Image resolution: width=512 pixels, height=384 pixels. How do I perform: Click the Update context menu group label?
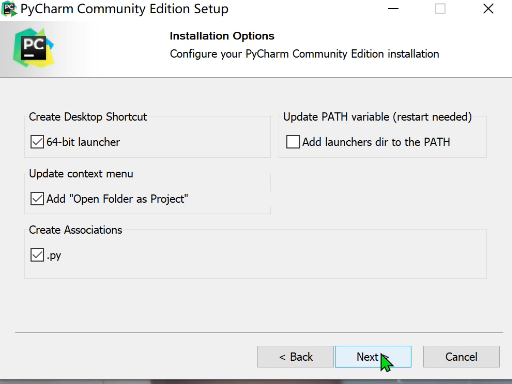[81, 174]
